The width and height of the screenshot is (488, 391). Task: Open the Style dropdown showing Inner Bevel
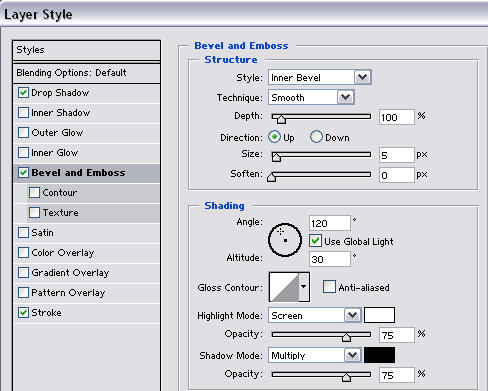(x=319, y=77)
